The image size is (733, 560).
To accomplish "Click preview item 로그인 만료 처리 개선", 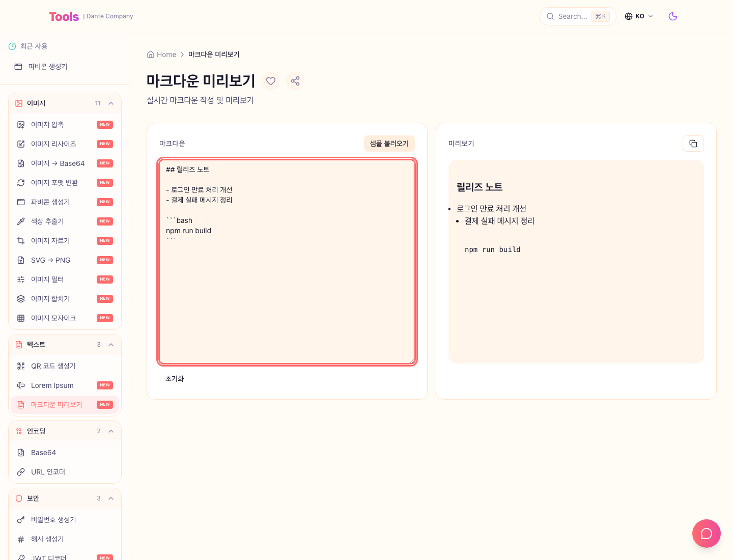I will (491, 209).
